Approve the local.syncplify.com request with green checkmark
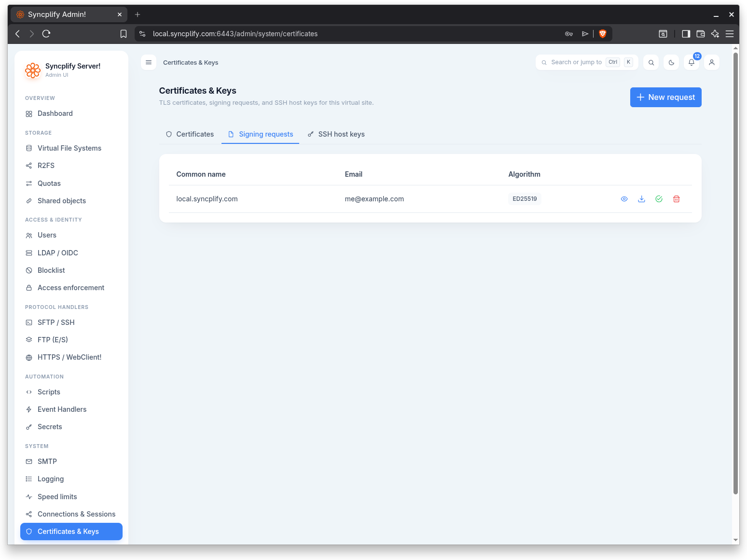Viewport: 747px width, 560px height. (659, 199)
